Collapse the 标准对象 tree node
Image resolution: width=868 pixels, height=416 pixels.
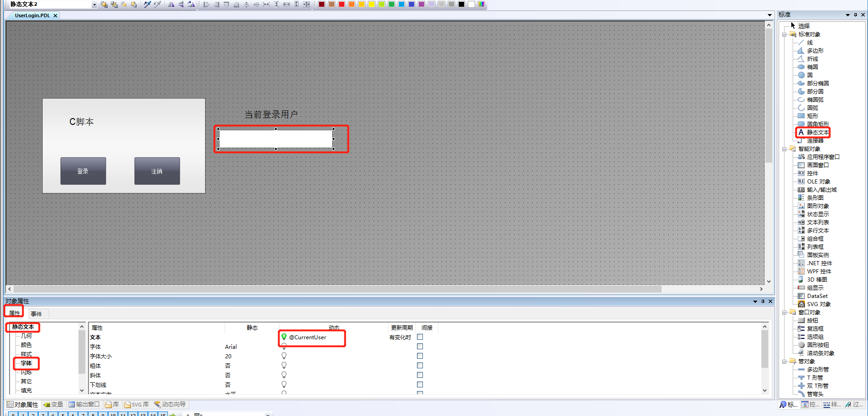(785, 34)
